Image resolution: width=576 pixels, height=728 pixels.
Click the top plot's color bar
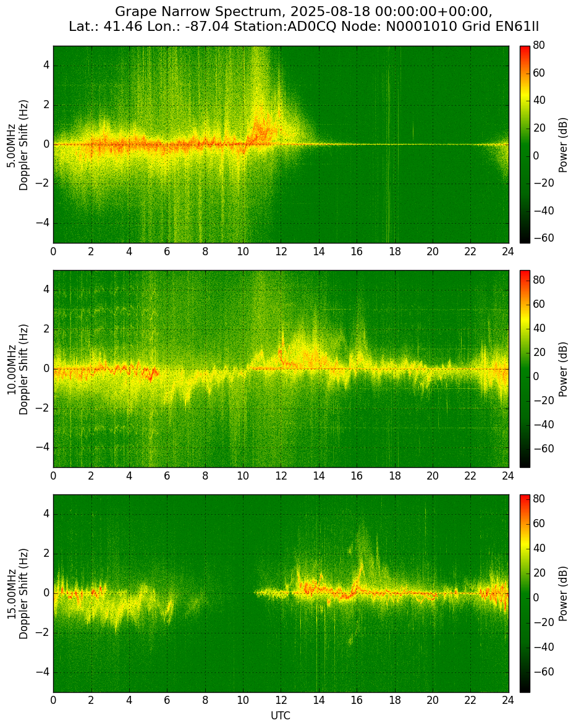click(x=525, y=145)
